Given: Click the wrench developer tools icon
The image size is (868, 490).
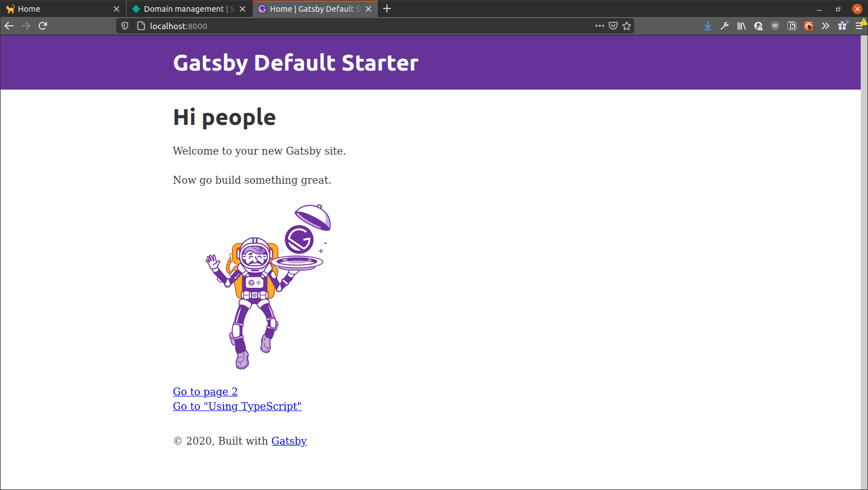Looking at the screenshot, I should coord(725,26).
